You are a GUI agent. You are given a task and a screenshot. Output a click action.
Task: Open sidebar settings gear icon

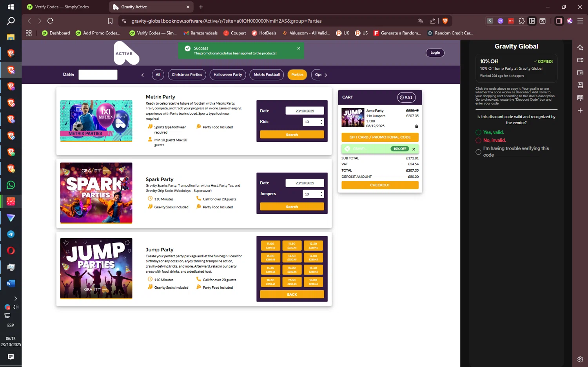click(x=580, y=359)
